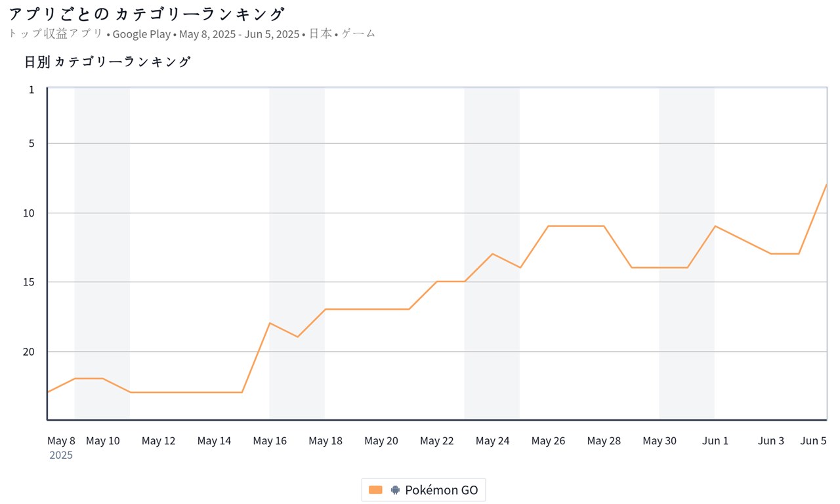Click the May 8 date label
This screenshot has height=504, width=840.
(61, 441)
